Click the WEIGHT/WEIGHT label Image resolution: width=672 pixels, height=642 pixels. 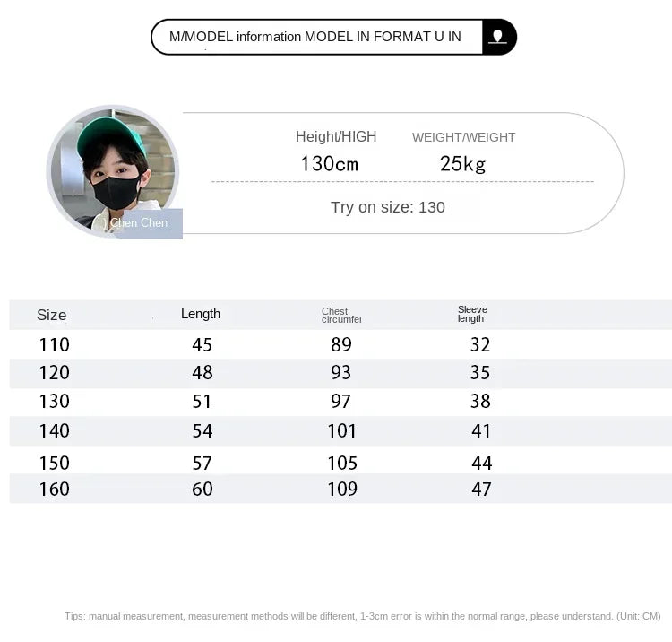coord(463,137)
